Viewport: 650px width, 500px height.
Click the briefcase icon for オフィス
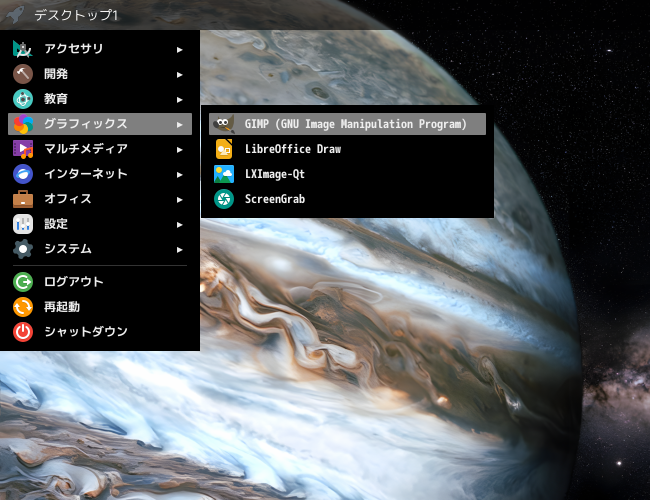pos(23,199)
